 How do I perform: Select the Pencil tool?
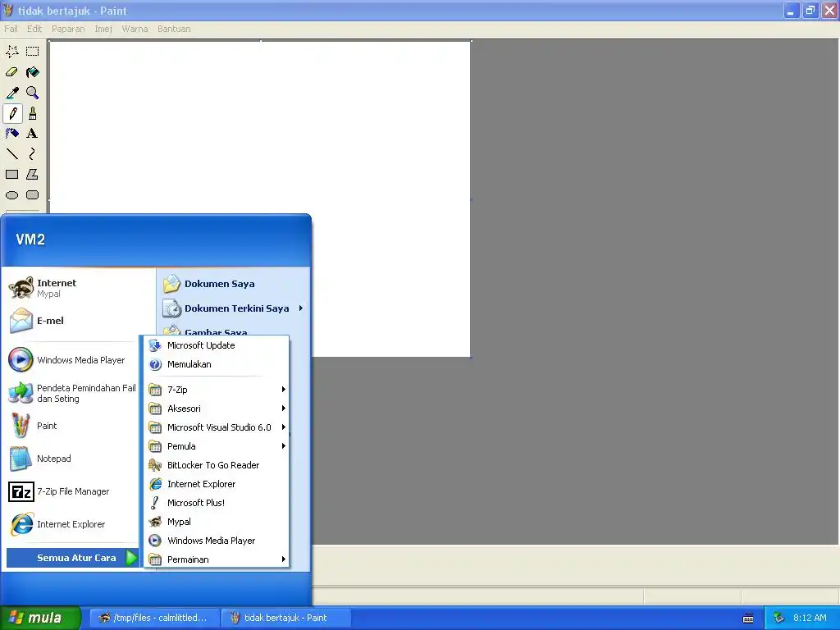pyautogui.click(x=12, y=113)
